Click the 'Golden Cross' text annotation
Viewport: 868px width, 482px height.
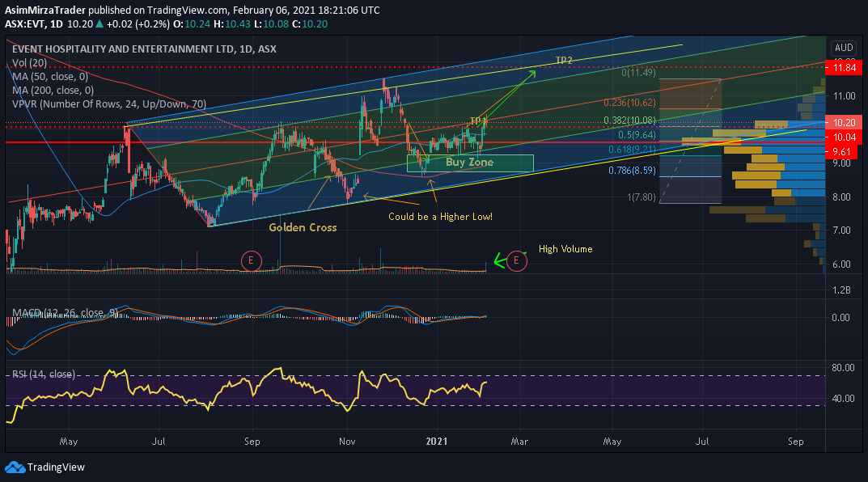click(x=303, y=227)
